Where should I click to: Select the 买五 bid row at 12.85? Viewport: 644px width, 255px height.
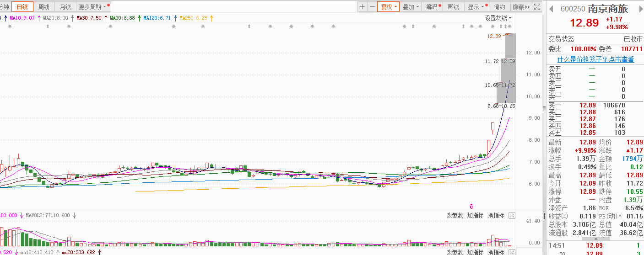click(x=595, y=133)
